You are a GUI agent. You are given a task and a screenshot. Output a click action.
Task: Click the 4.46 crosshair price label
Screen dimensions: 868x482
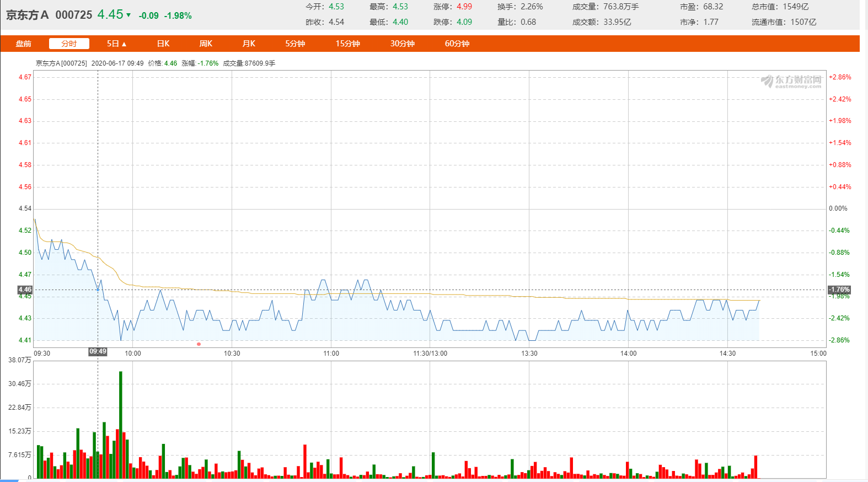pos(25,290)
